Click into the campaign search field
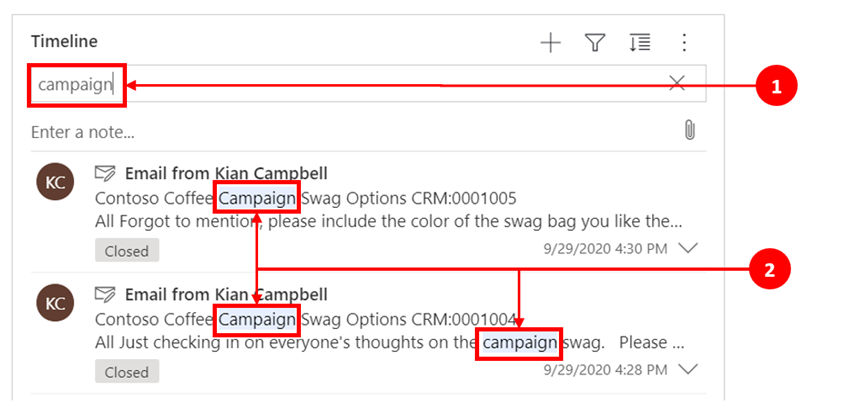 tap(350, 85)
